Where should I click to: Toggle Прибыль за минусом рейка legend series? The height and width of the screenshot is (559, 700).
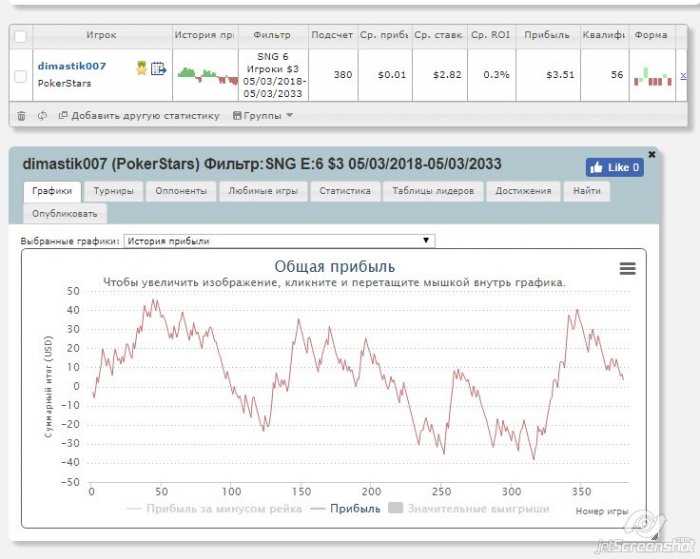214,509
